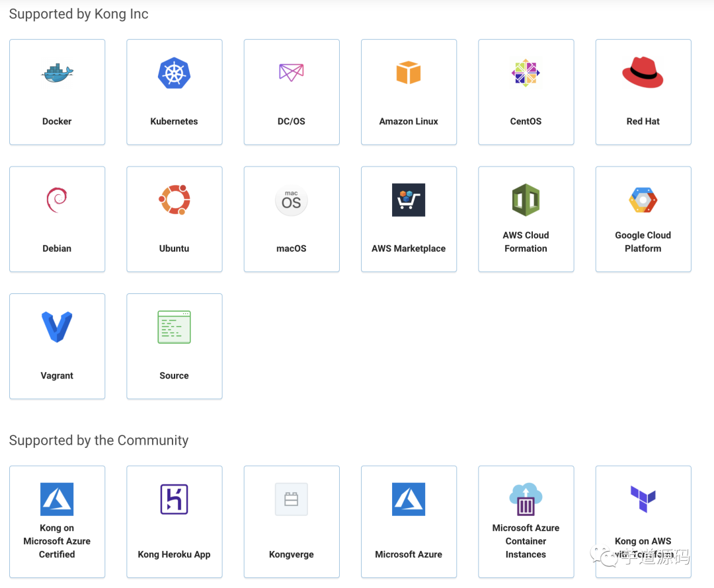Click the Supported by Kong Inc heading
The width and height of the screenshot is (714, 588).
[x=79, y=14]
